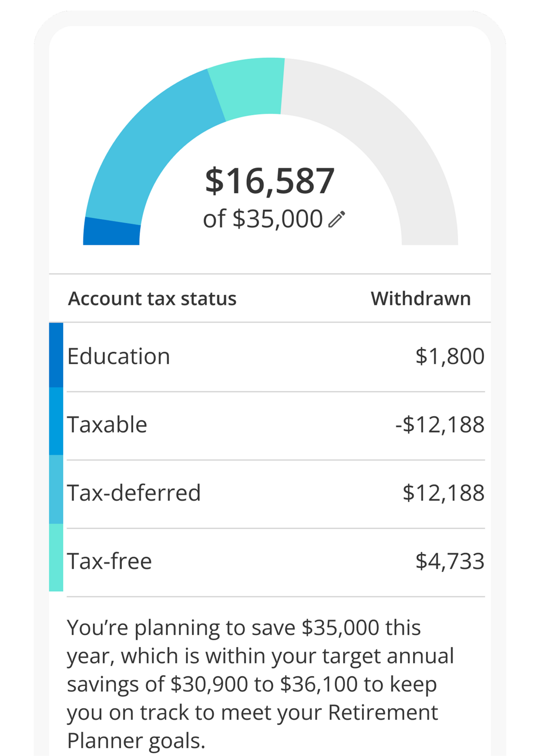Click the -$12,188 Taxable withdrawn amount
The width and height of the screenshot is (540, 756).
click(440, 424)
